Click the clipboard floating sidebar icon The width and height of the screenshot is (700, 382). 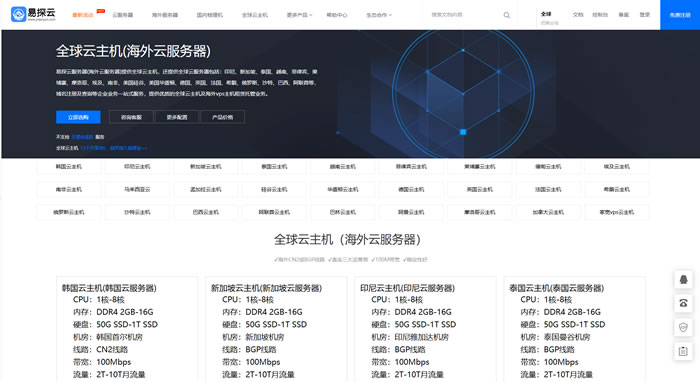pyautogui.click(x=683, y=351)
